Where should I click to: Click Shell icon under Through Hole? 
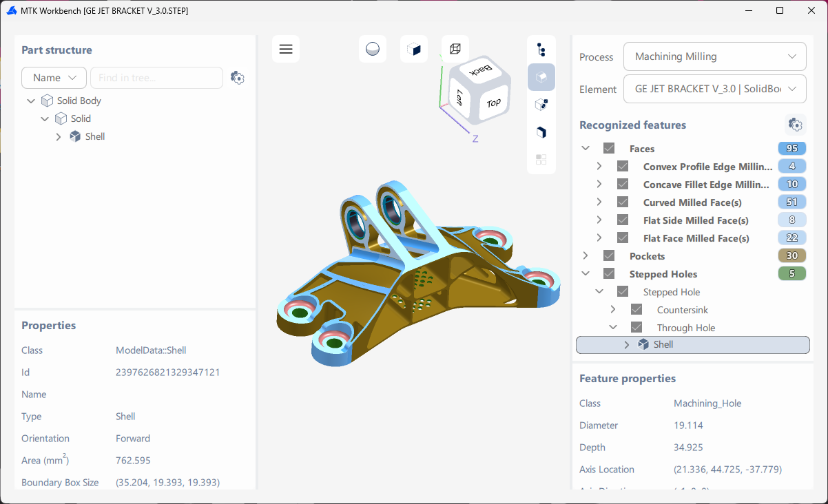(x=643, y=344)
